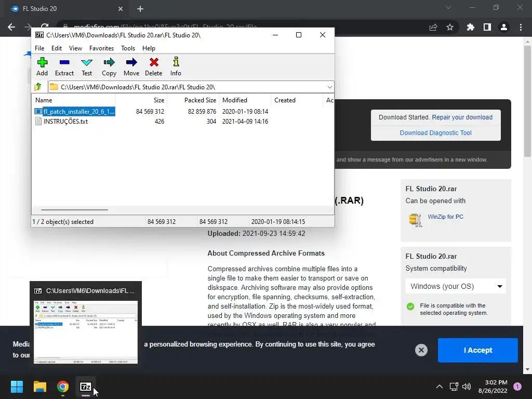Open the File menu
Screen dimensions: 532x399
(x=39, y=48)
